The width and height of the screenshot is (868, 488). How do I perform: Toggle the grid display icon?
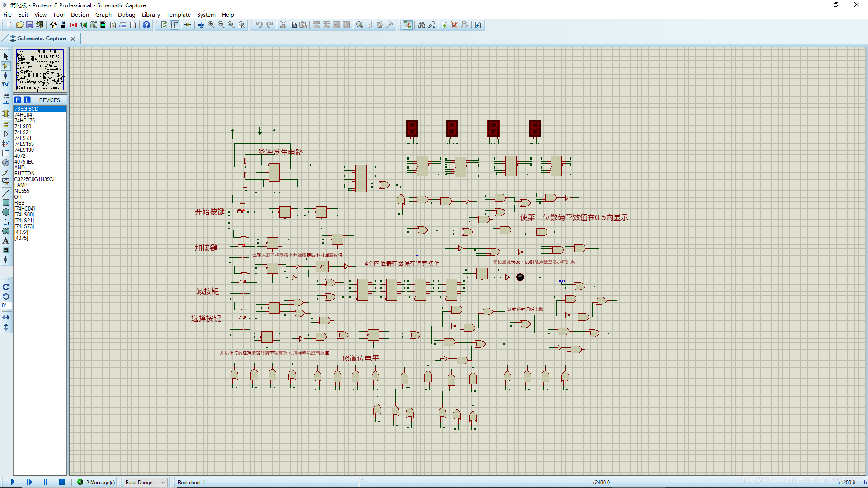[174, 25]
